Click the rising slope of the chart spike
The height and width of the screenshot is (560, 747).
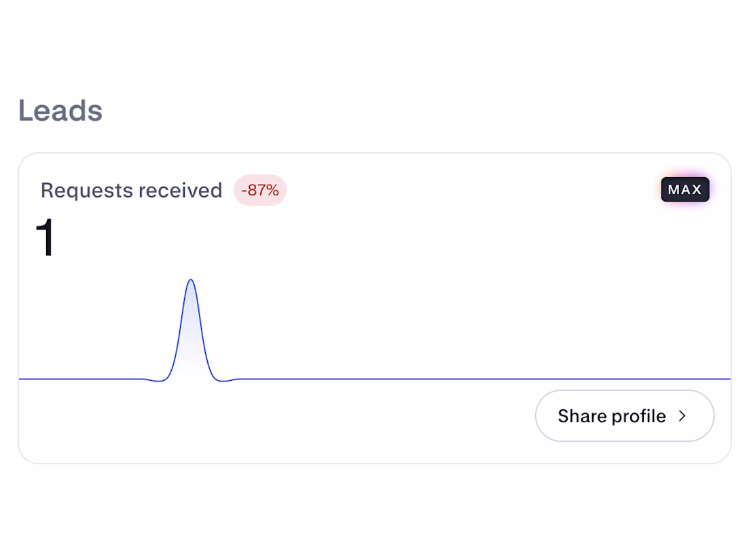(x=178, y=333)
